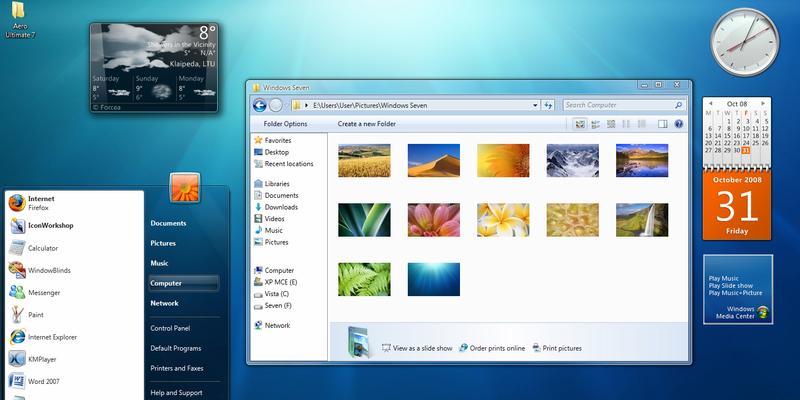This screenshot has width=800, height=400.
Task: Open Videos in navigation pane
Action: (269, 219)
